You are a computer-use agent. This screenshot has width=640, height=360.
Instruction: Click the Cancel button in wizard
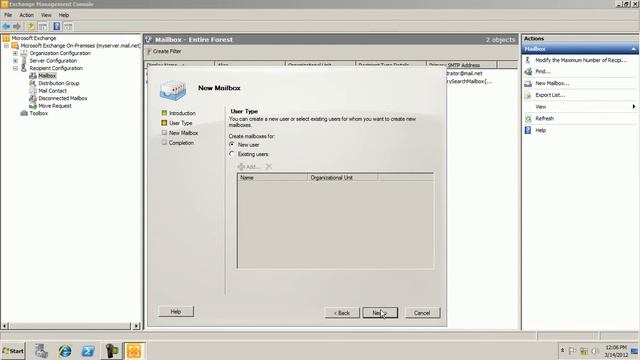[x=422, y=313]
